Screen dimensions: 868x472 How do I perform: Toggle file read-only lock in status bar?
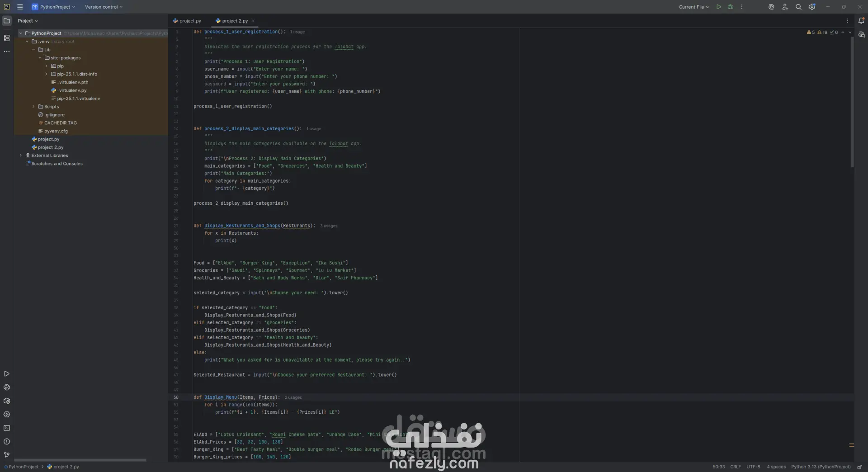(859, 467)
